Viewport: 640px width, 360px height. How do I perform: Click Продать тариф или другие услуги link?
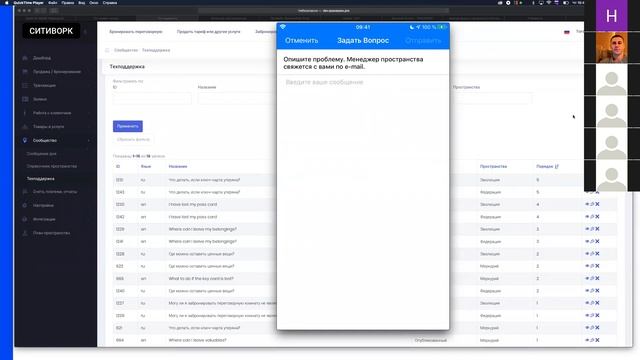click(x=209, y=32)
